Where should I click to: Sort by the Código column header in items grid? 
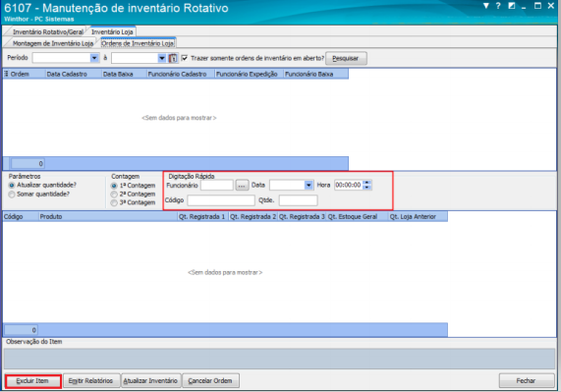[x=21, y=217]
